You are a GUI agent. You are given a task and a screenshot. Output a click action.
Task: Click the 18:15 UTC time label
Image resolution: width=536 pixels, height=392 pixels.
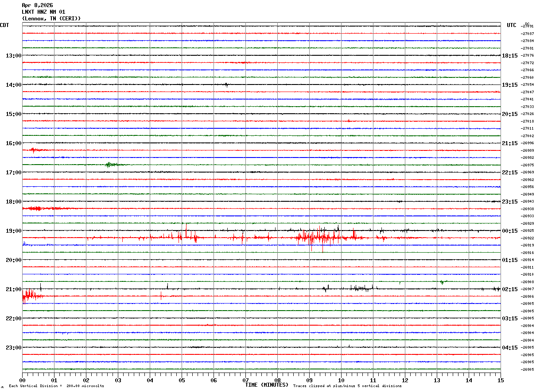click(x=510, y=55)
